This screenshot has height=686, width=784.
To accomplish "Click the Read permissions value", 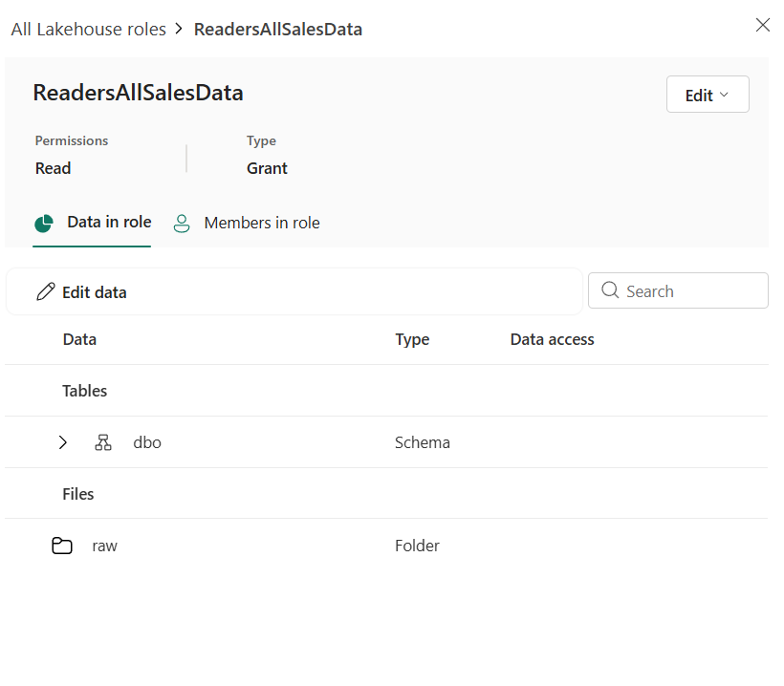I will pyautogui.click(x=53, y=168).
